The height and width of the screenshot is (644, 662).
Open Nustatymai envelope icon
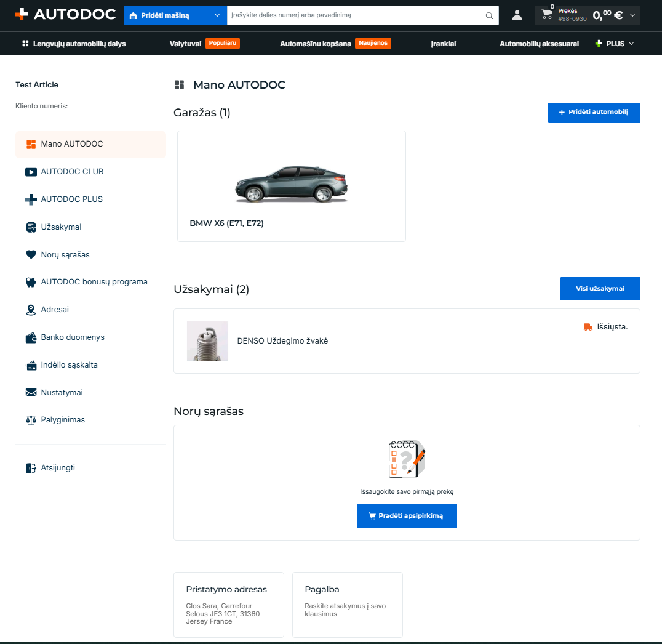pos(31,393)
